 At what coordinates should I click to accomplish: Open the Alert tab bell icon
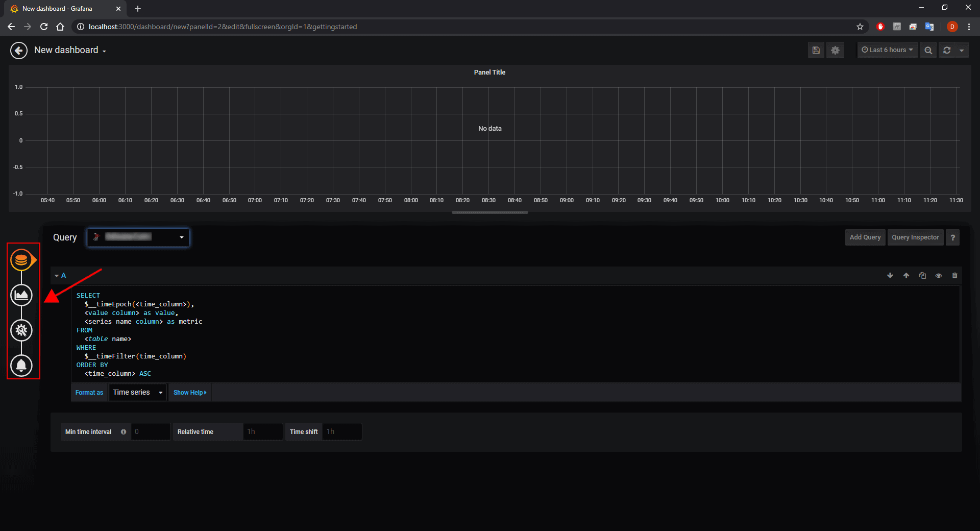[x=21, y=366]
